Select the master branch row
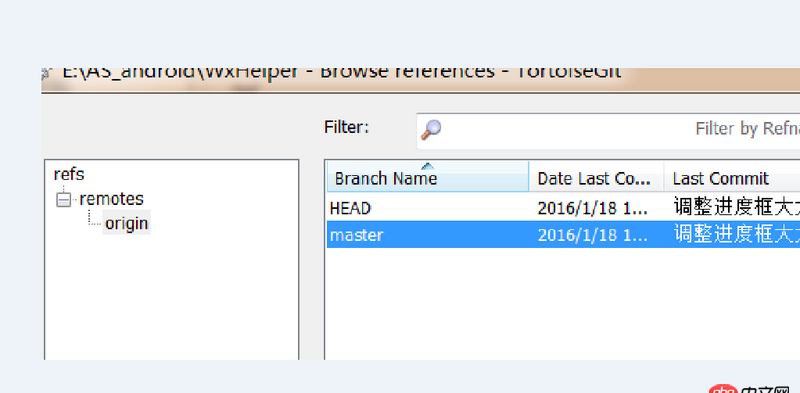800x393 pixels. point(563,234)
